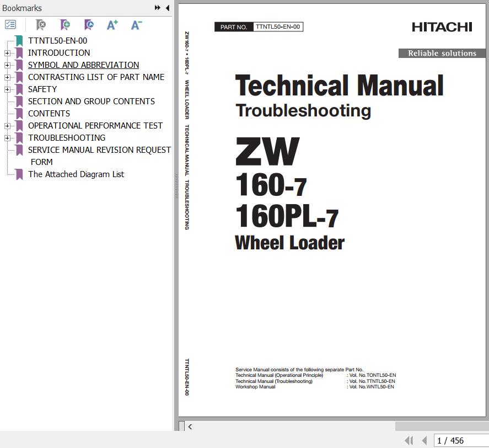Click the CONTENTS bookmark ribbon icon

pyautogui.click(x=19, y=114)
